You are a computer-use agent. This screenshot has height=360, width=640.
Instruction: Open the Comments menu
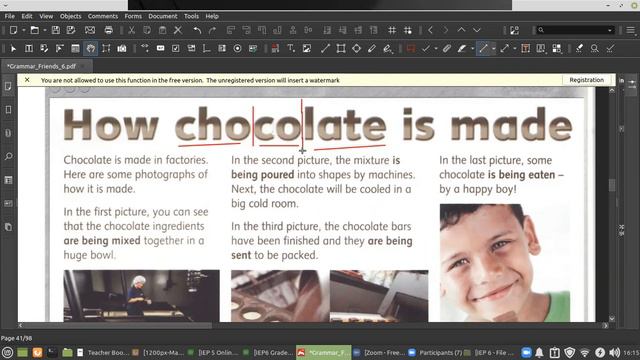tap(103, 16)
